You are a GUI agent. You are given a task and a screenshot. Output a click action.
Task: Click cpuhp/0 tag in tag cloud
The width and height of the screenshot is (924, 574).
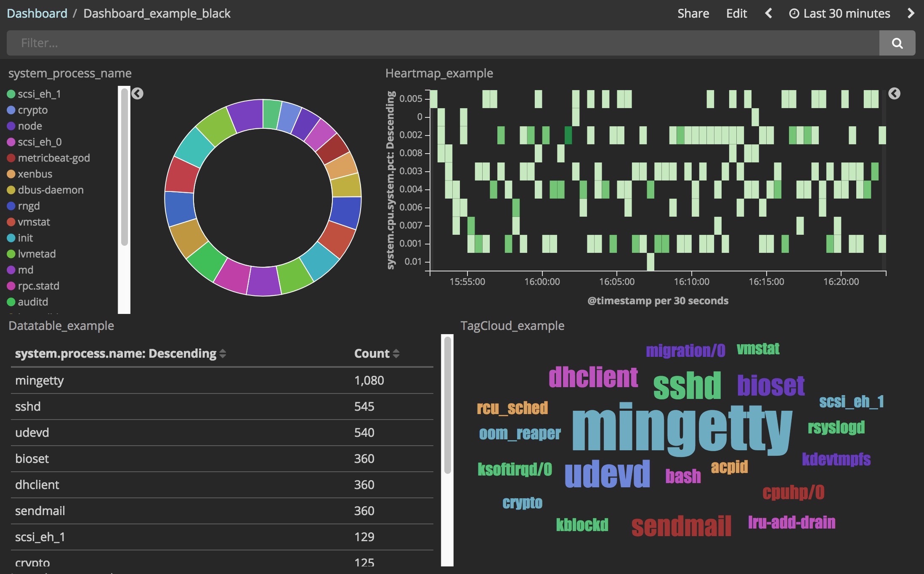pyautogui.click(x=793, y=492)
